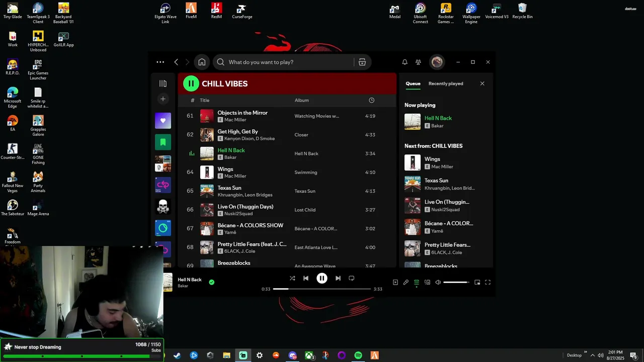The width and height of the screenshot is (644, 362).
Task: Toggle repeat mode in the player bar
Action: [x=352, y=278]
